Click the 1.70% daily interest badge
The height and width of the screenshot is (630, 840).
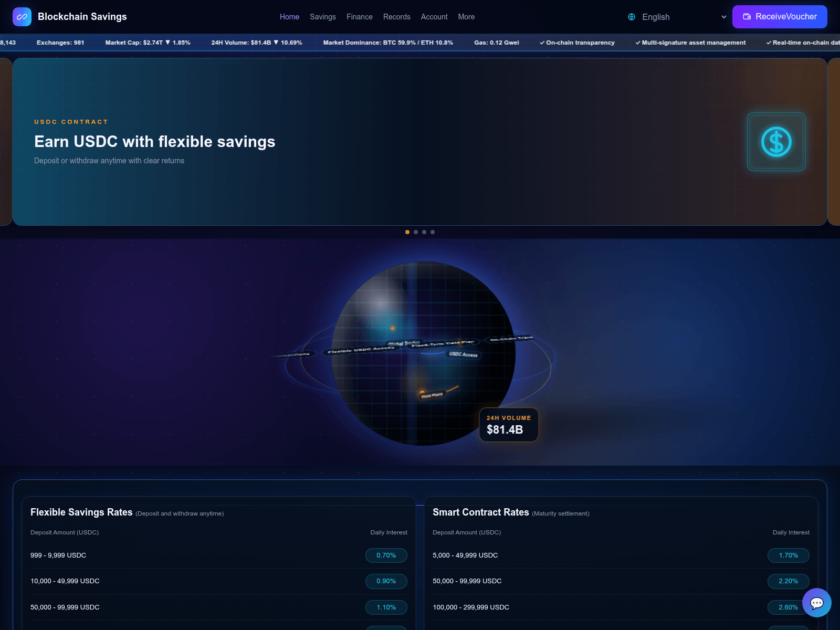tap(789, 555)
